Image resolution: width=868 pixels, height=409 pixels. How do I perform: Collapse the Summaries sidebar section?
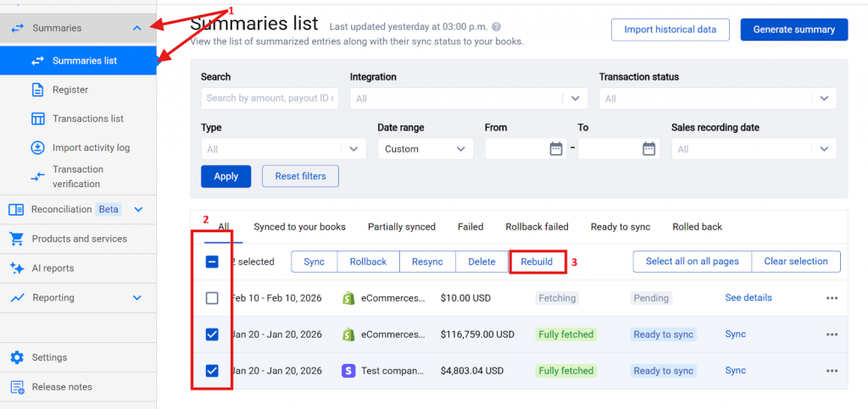pyautogui.click(x=137, y=29)
